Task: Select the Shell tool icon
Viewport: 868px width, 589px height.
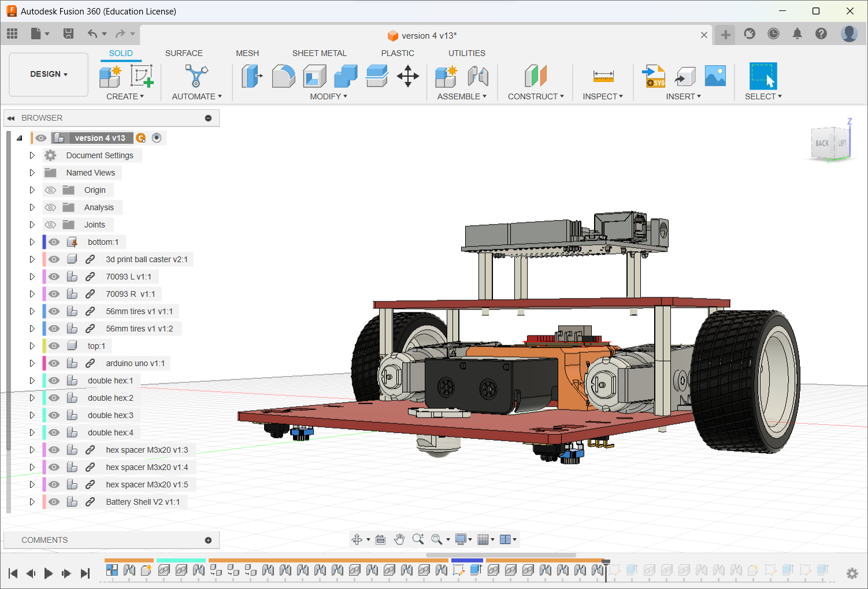Action: coord(314,76)
